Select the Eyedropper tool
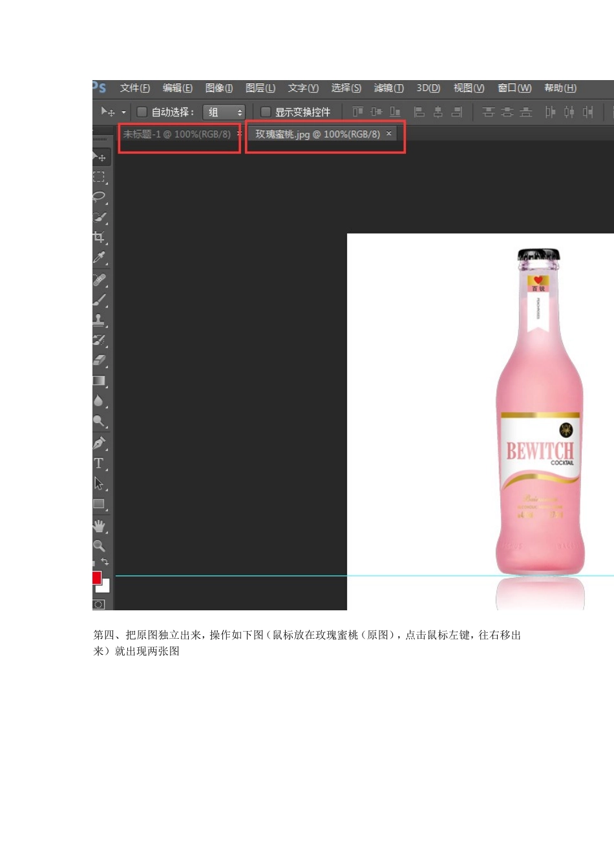 pyautogui.click(x=99, y=257)
